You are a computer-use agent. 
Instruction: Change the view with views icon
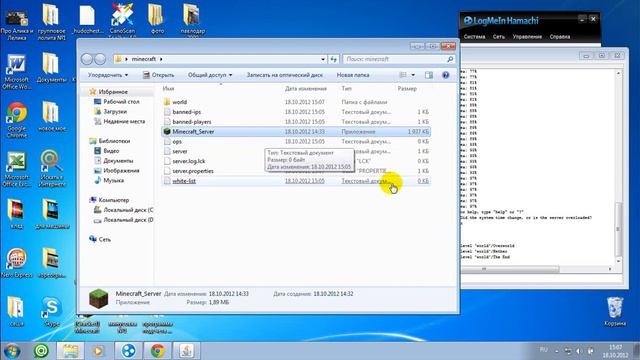[403, 75]
